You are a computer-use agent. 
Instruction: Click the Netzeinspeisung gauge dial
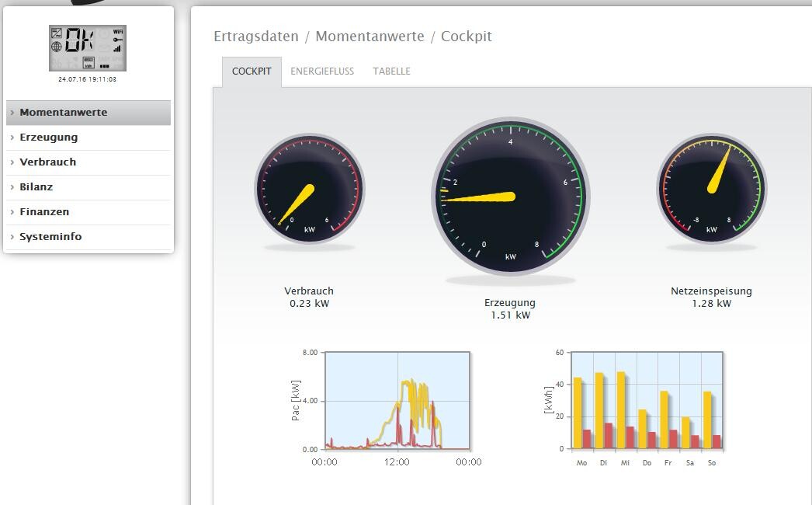[x=711, y=189]
